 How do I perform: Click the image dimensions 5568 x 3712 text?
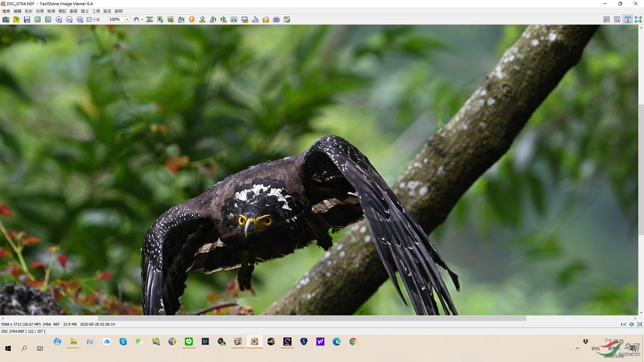[x=21, y=324]
